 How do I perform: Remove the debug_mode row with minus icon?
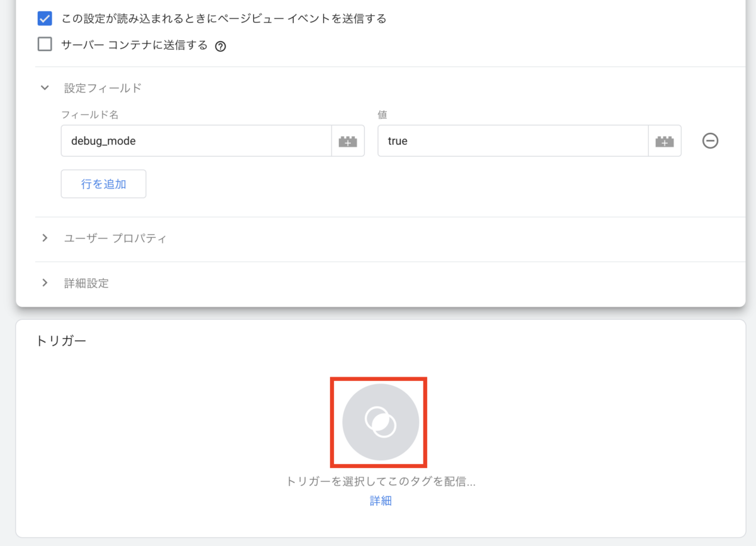[x=710, y=141]
